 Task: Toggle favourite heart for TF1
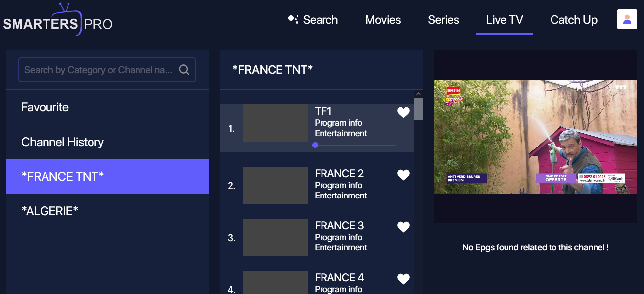click(404, 113)
